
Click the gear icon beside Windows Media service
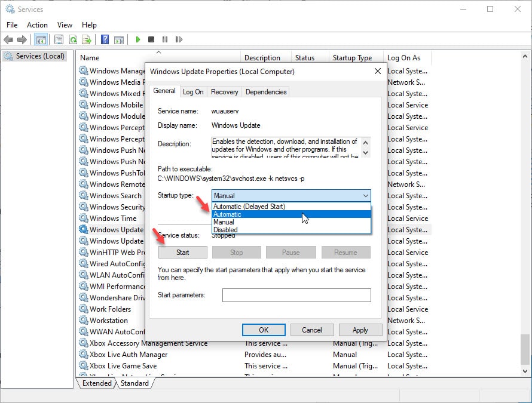click(84, 82)
